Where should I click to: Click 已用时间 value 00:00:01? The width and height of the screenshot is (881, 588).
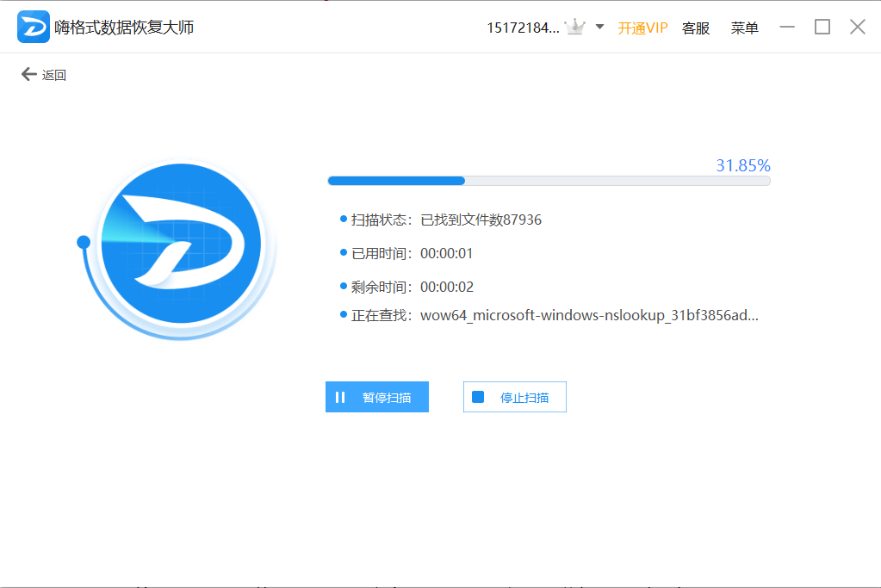446,253
